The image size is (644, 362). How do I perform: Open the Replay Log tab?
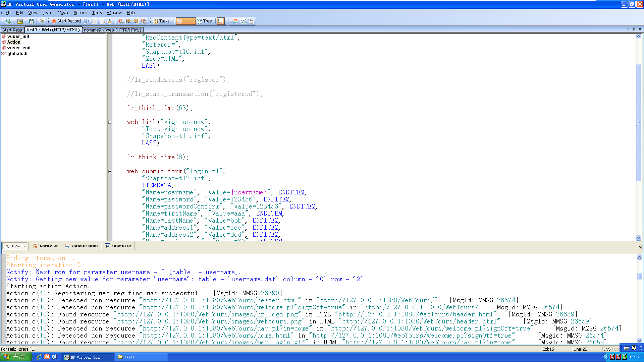pyautogui.click(x=15, y=246)
